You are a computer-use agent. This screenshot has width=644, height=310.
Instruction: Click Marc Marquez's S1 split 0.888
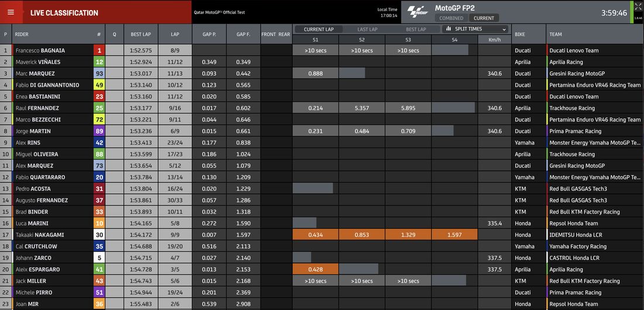pos(316,74)
